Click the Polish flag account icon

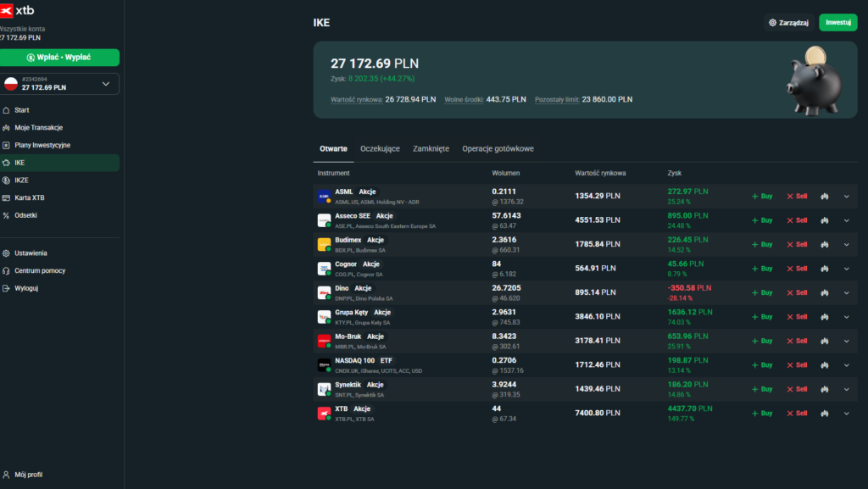(x=11, y=84)
